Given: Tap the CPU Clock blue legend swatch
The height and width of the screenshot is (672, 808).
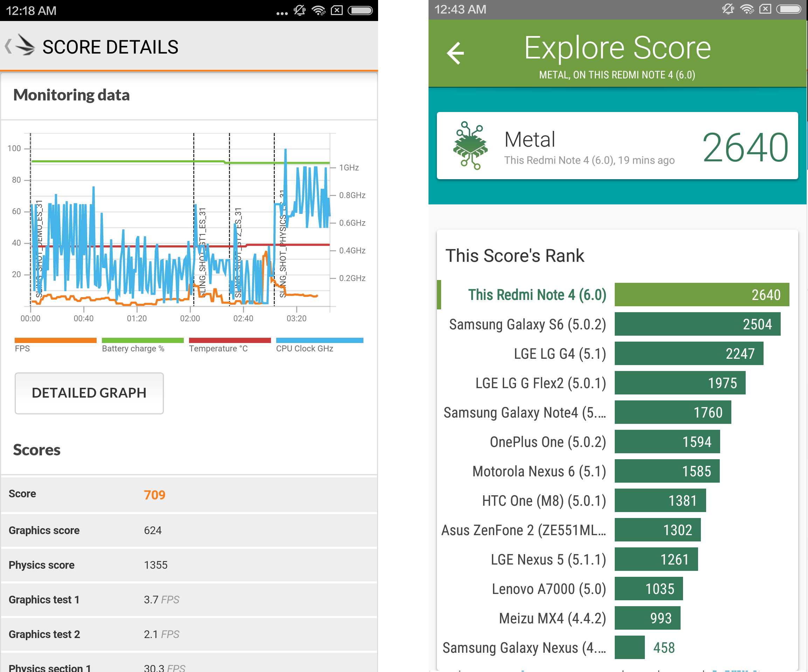Looking at the screenshot, I should pyautogui.click(x=319, y=341).
